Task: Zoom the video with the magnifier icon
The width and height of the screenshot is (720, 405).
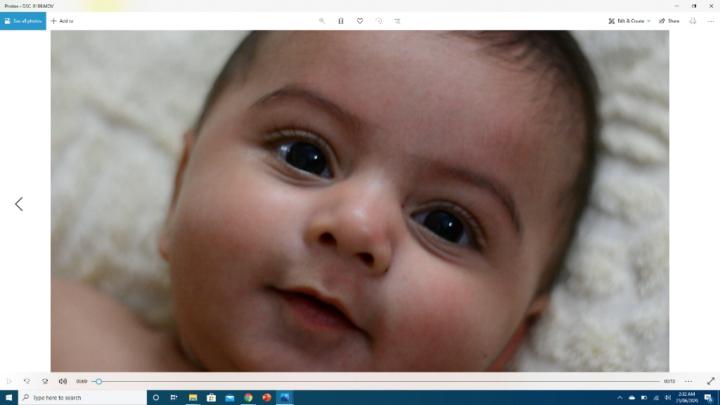Action: point(322,21)
